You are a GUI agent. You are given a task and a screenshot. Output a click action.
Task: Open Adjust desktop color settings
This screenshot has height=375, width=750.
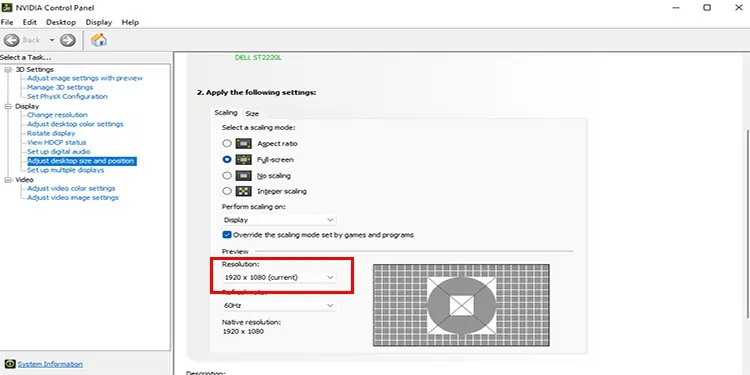[75, 124]
